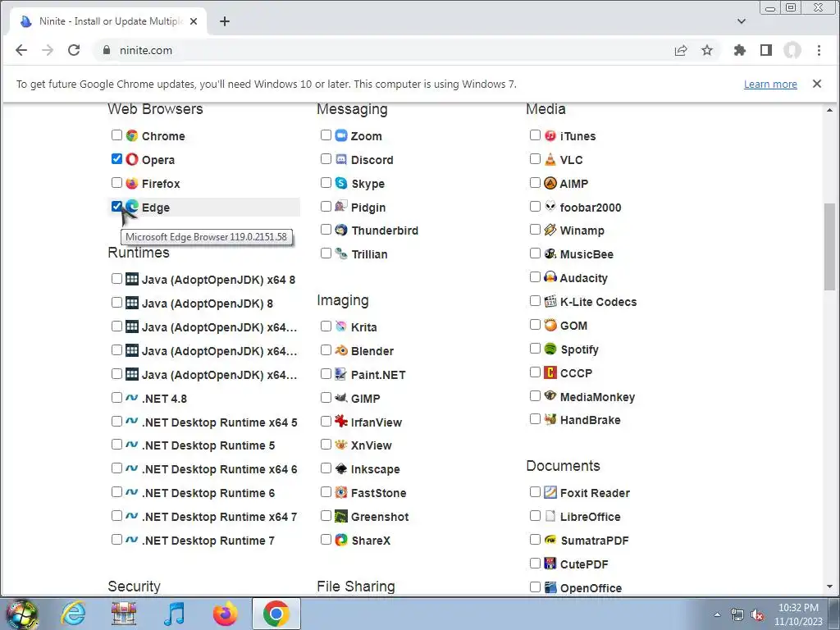Image resolution: width=840 pixels, height=630 pixels.
Task: Click the AIMP icon
Action: pos(550,183)
